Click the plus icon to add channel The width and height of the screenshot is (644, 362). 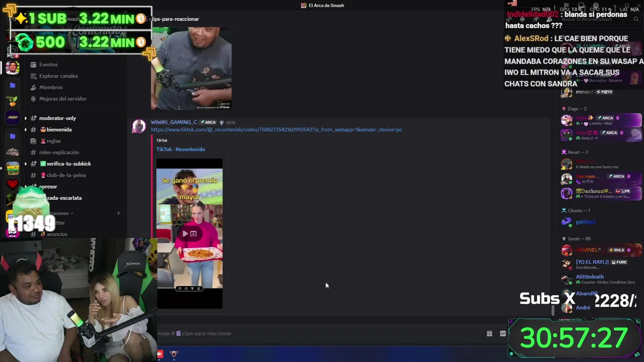[x=118, y=213]
